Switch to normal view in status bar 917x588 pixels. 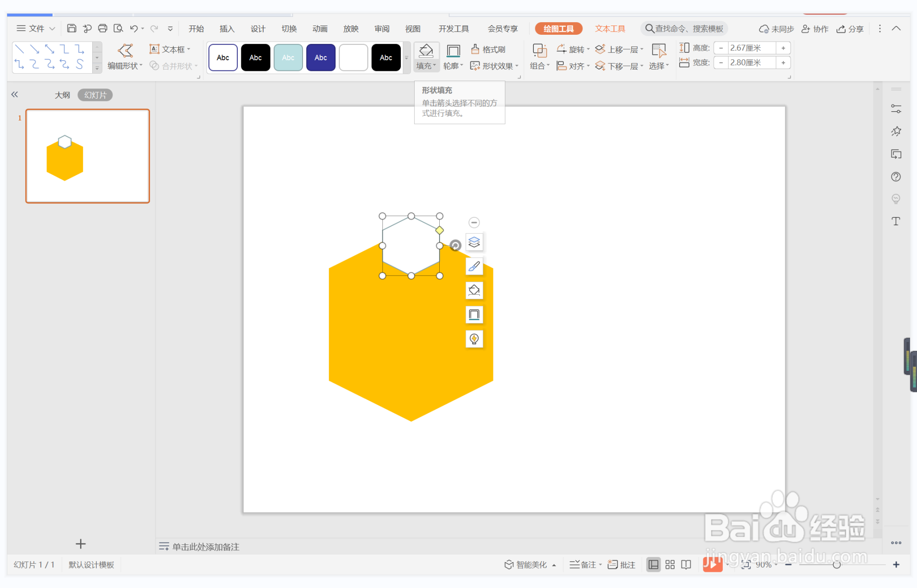coord(653,564)
